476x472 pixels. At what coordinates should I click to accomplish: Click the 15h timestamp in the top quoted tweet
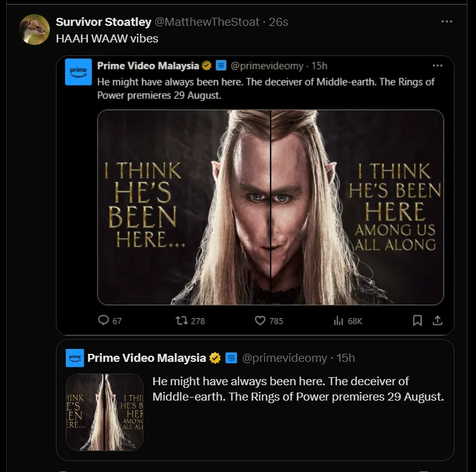(319, 66)
